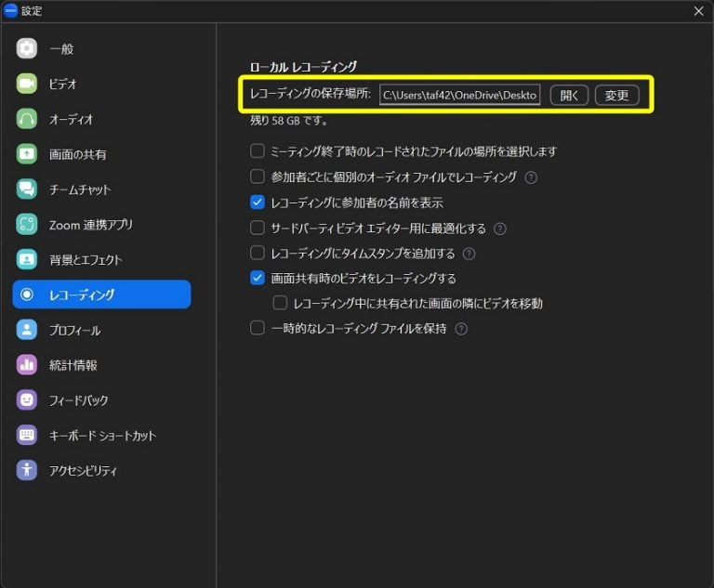Enable レコーディングにタイムスタンプを追加する checkbox
This screenshot has height=588, width=714.
point(258,253)
